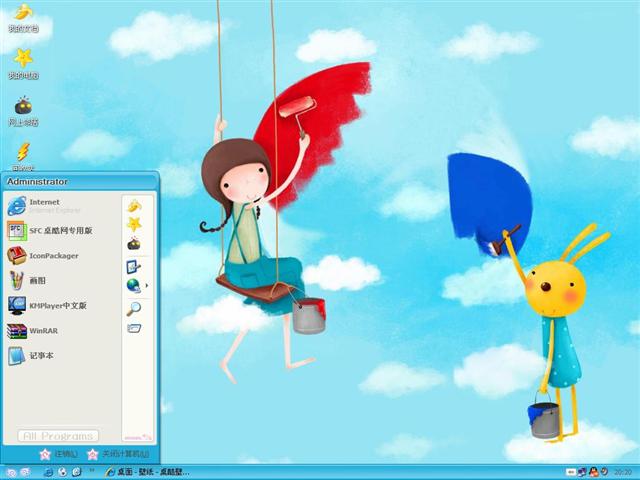Screen dimensions: 640x480
Task: Launch Internet Explorer from quick launch
Action: point(48,472)
